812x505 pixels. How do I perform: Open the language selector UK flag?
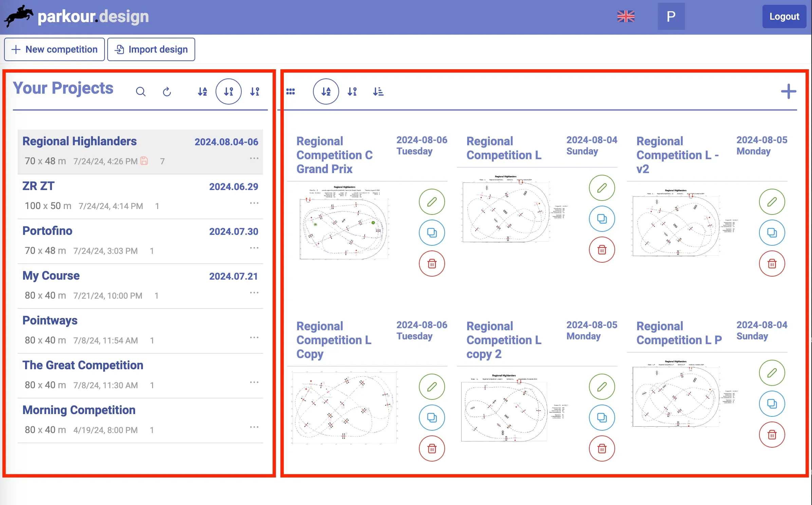point(626,16)
